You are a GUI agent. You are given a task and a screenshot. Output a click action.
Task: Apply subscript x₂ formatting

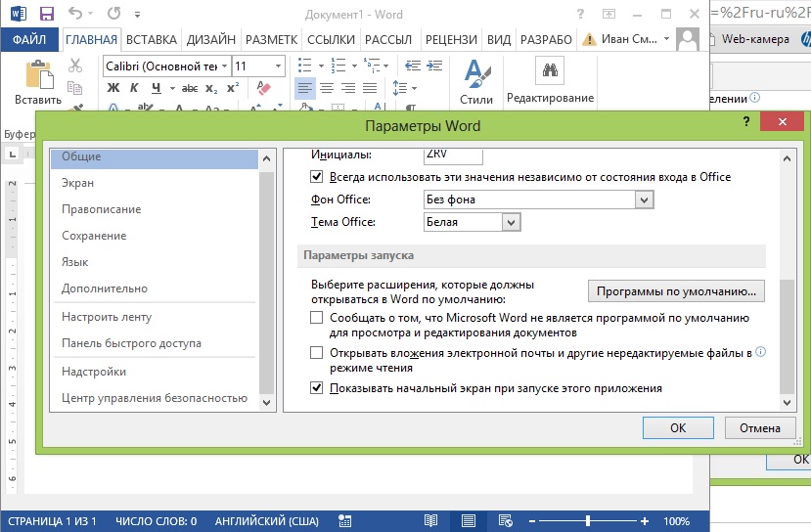(211, 88)
